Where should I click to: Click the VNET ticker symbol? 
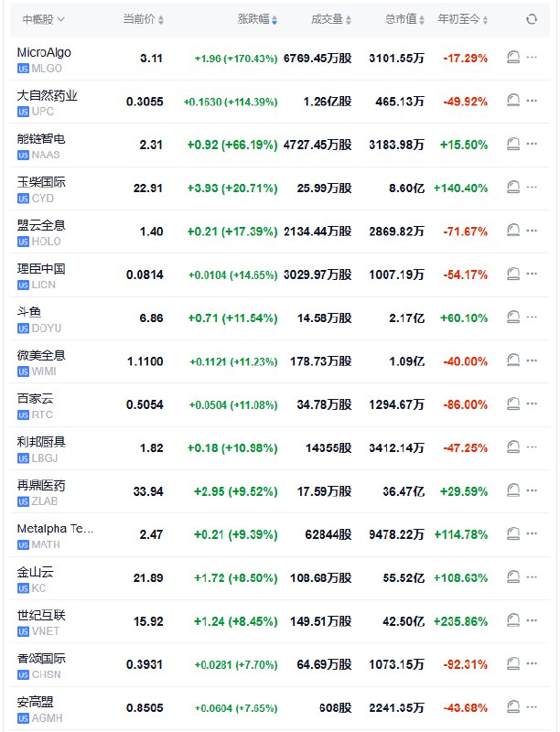45,631
